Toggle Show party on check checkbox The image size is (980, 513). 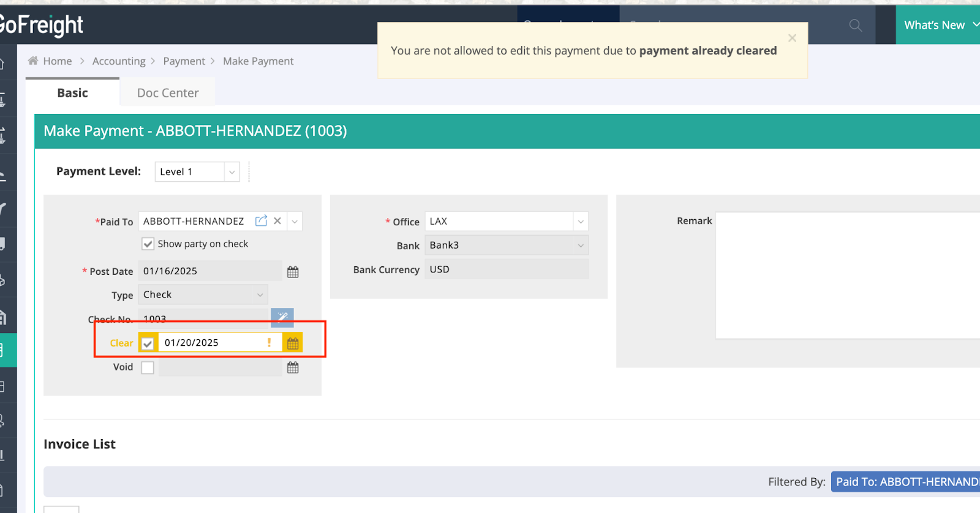point(148,244)
